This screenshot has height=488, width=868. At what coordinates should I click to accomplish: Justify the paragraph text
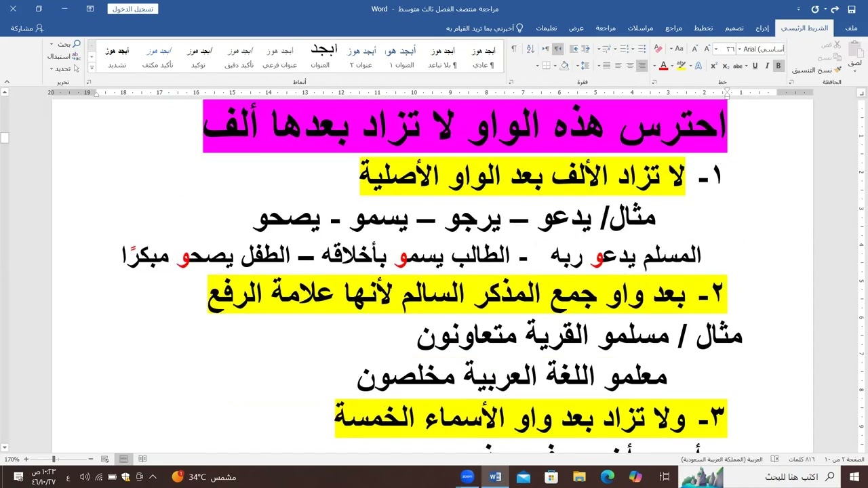tap(607, 66)
